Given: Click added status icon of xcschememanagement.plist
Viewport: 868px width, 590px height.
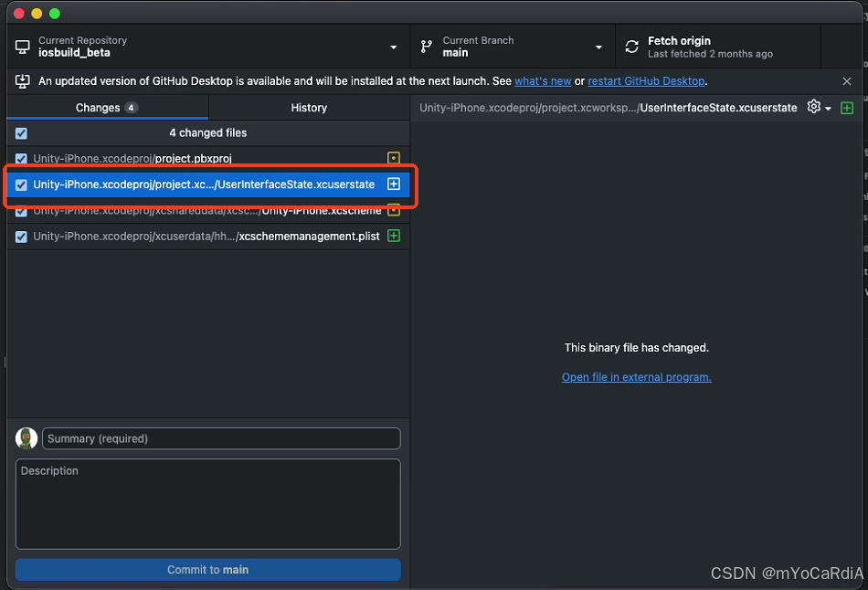Looking at the screenshot, I should pyautogui.click(x=394, y=236).
